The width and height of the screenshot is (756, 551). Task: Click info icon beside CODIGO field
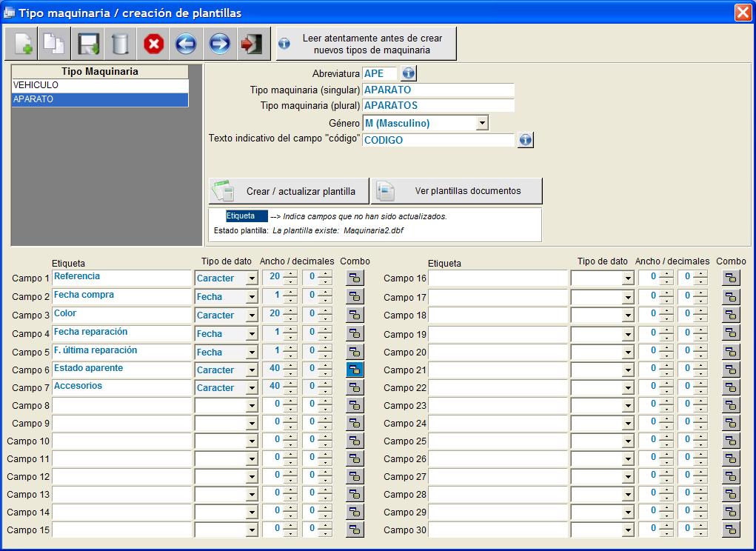(x=526, y=140)
